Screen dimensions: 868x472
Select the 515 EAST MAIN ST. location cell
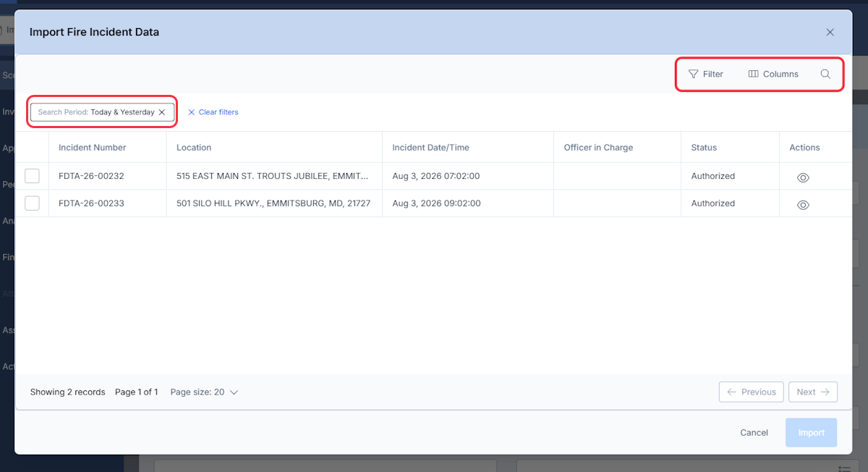point(274,176)
